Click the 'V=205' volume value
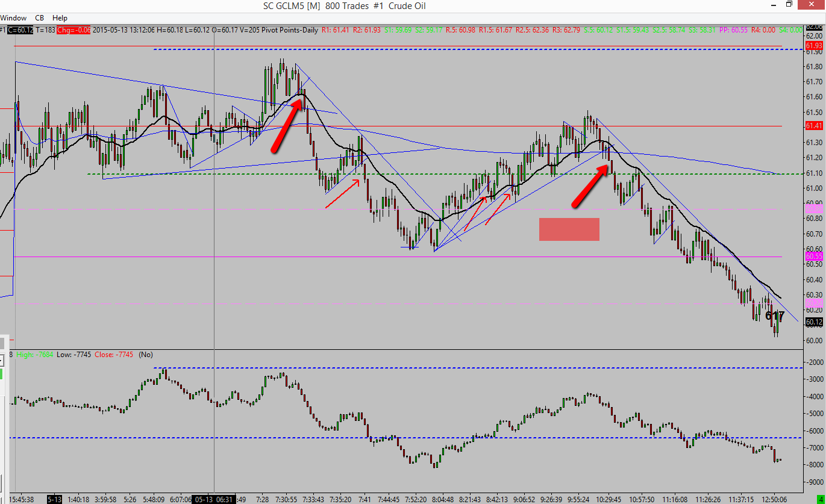The image size is (826, 504). pos(251,29)
